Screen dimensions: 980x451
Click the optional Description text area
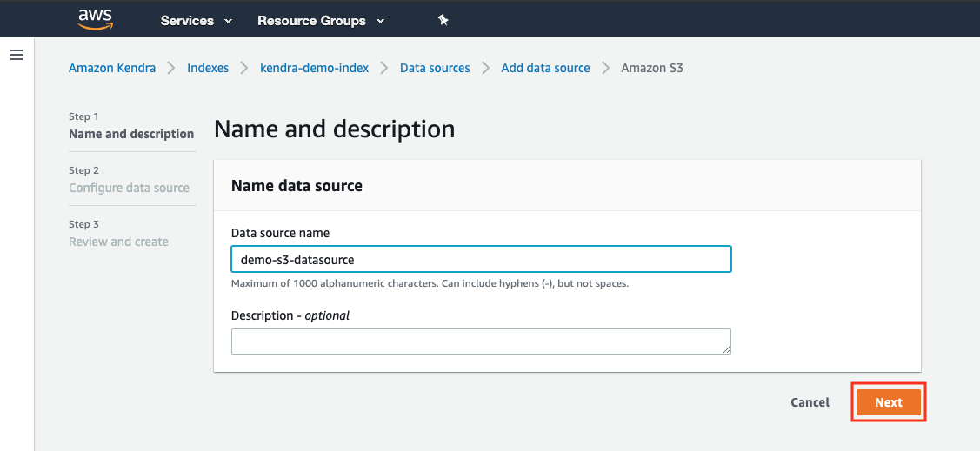tap(481, 342)
